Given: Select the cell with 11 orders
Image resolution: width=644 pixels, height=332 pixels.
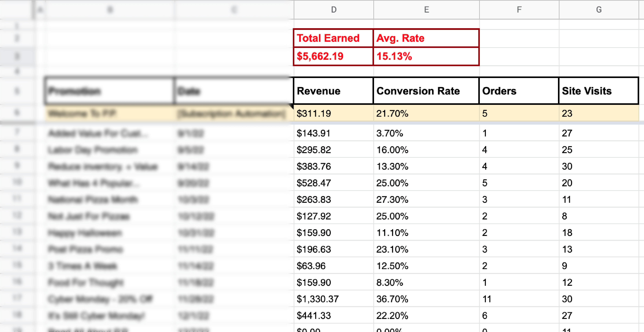Looking at the screenshot, I should click(x=519, y=299).
